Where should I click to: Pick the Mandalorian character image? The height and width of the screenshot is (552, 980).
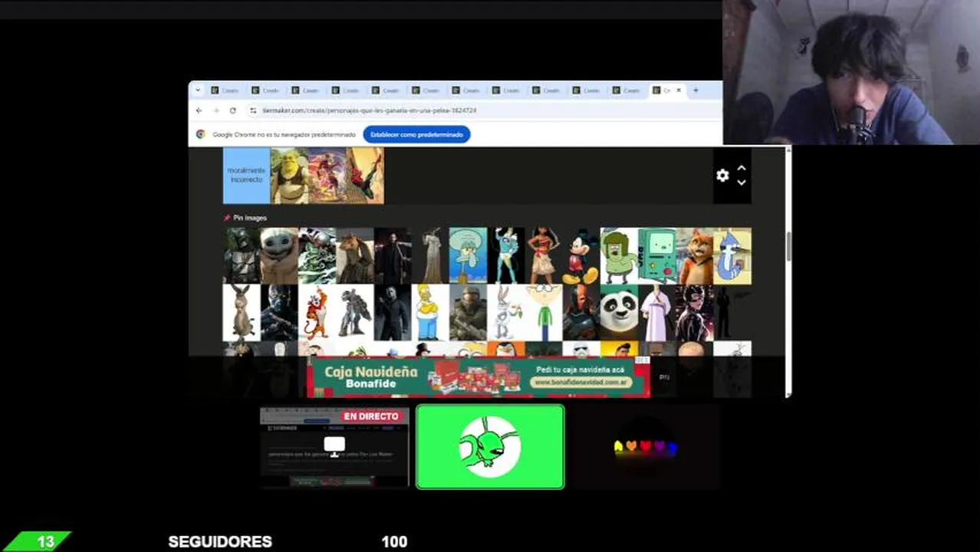click(x=242, y=256)
